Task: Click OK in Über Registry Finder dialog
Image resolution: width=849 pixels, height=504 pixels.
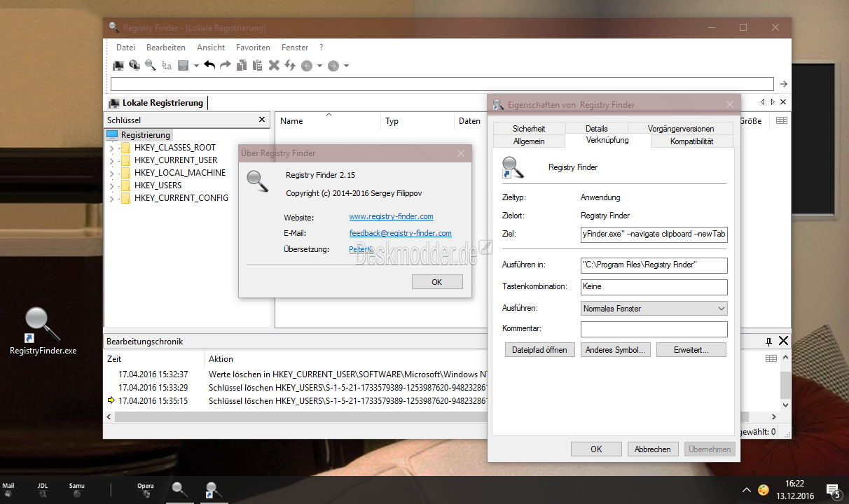Action: pos(437,282)
